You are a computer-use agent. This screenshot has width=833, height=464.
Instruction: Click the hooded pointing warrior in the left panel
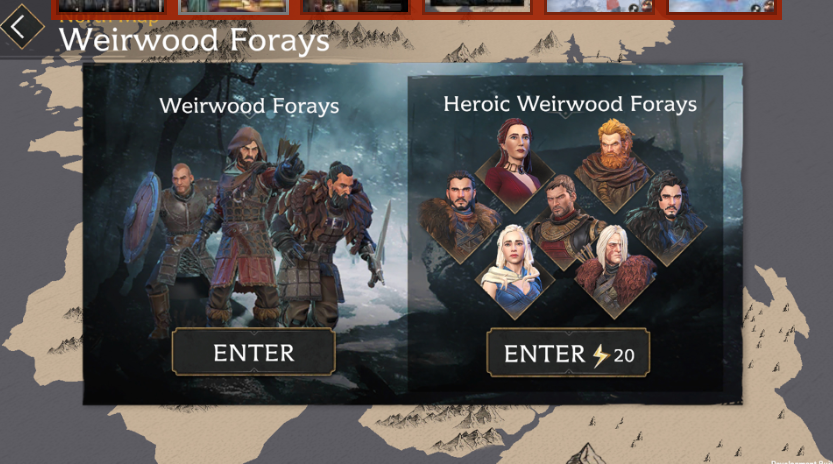pos(247,223)
